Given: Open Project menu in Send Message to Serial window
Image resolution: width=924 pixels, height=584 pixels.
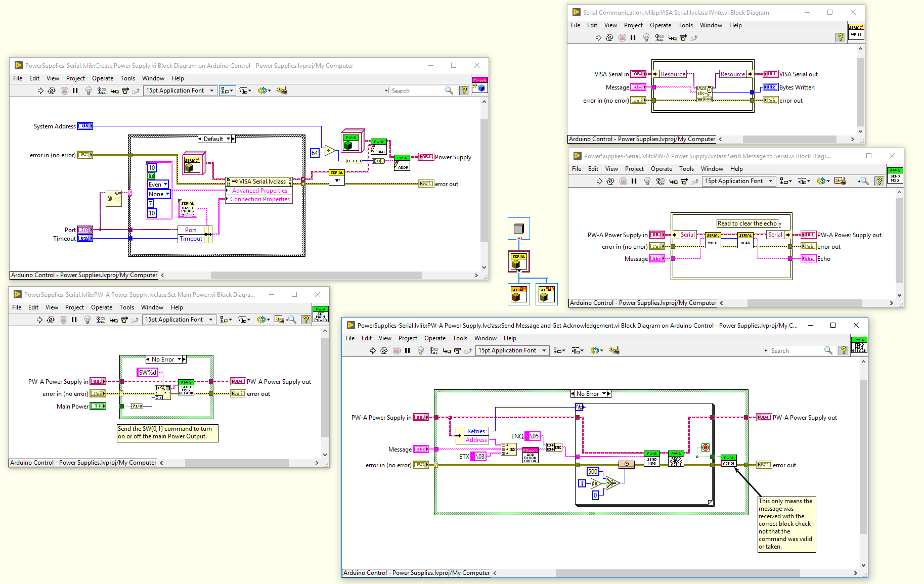Looking at the screenshot, I should [634, 169].
